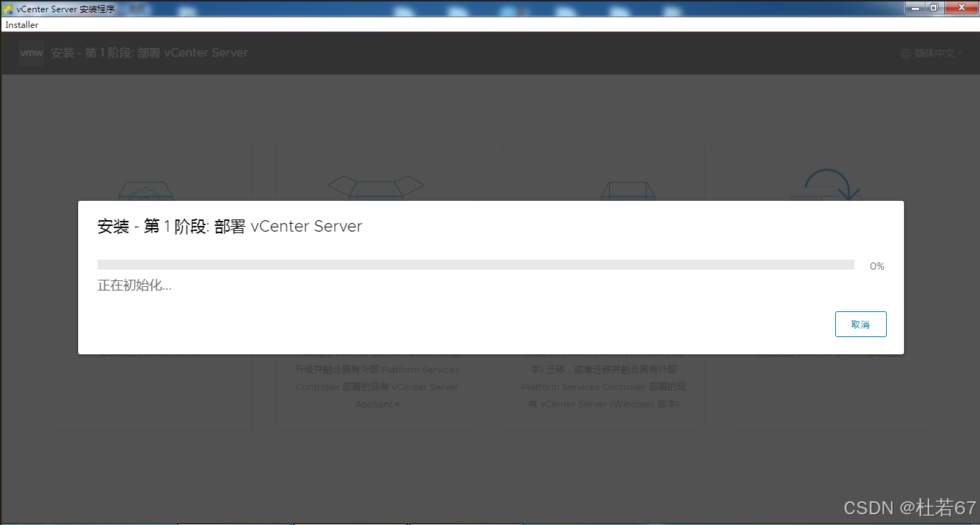Screen dimensions: 980x525
Task: Close the vCenter Server installer window
Action: point(960,7)
